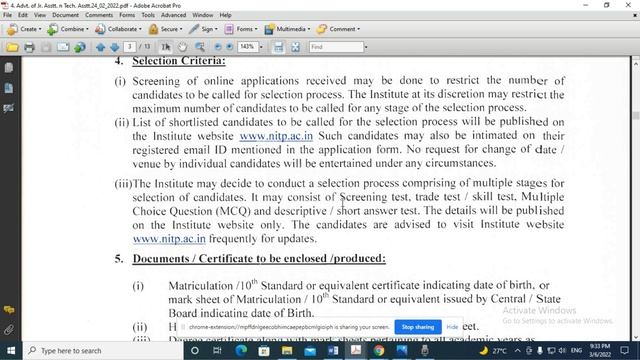This screenshot has width=640, height=360.
Task: Open the Pages panel in sidebar
Action: point(9,68)
